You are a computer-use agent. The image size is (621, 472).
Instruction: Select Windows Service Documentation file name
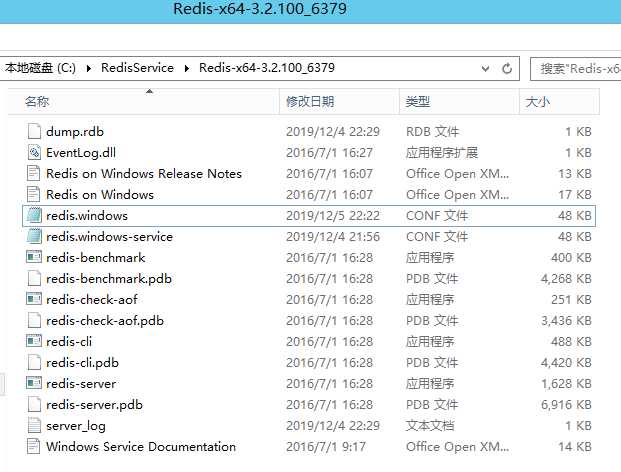pos(141,446)
